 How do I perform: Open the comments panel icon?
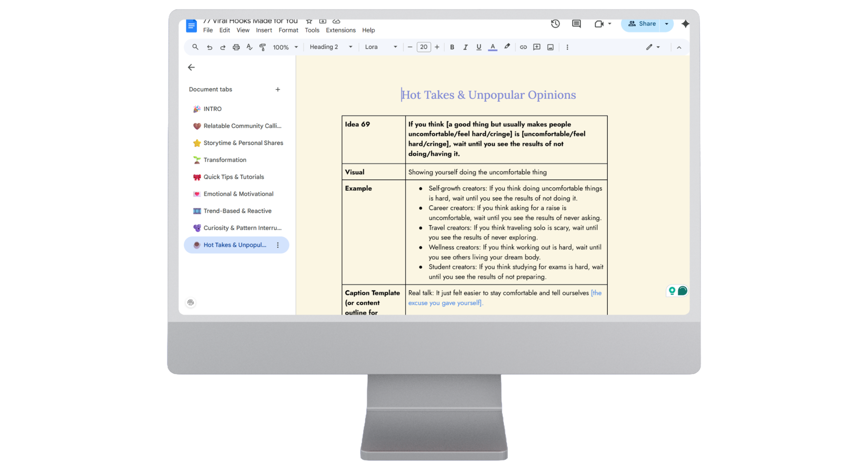coord(576,24)
